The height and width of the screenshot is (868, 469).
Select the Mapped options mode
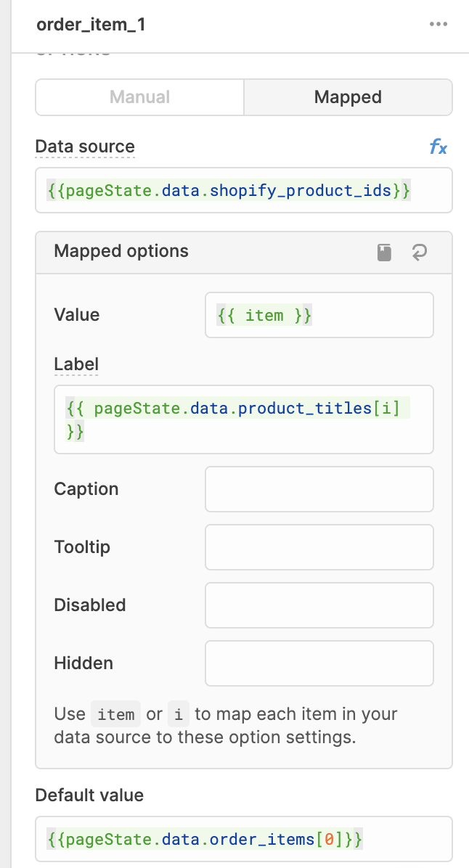tap(348, 97)
